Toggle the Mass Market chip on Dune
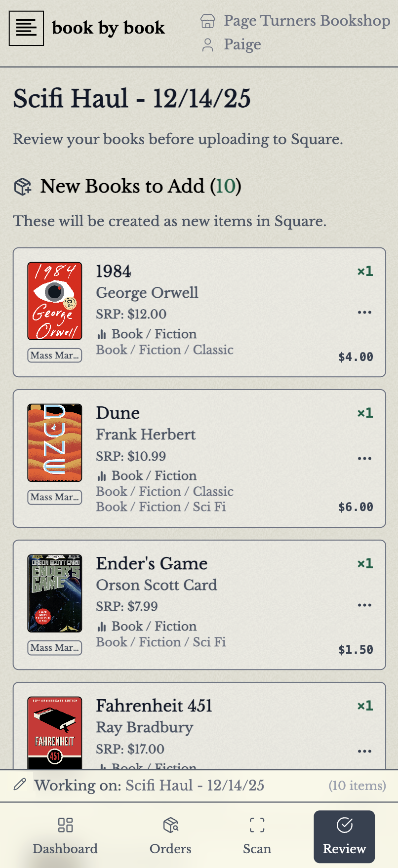The image size is (398, 868). (54, 497)
